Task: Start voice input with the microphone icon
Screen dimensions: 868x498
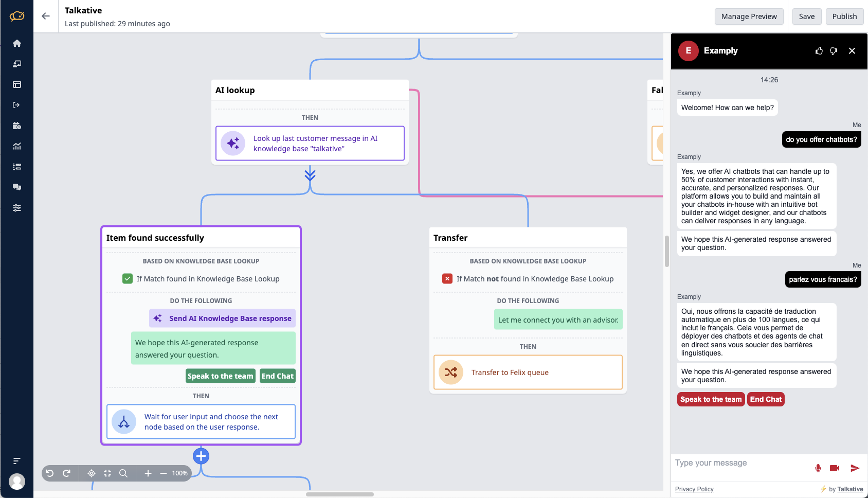Action: (x=818, y=468)
